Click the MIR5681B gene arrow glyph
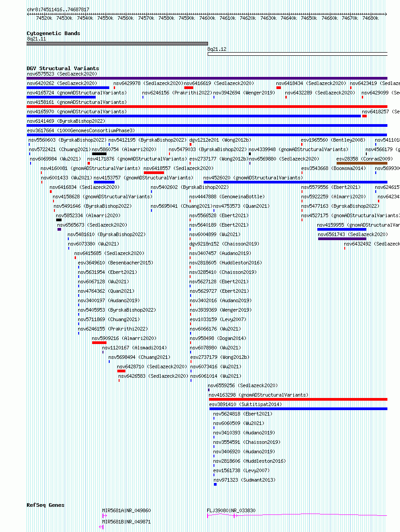The height and width of the screenshot is (532, 400). tap(101, 527)
